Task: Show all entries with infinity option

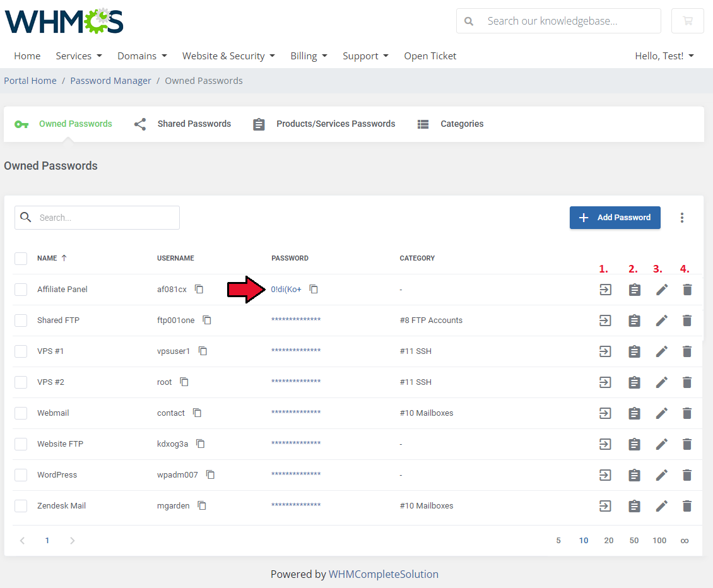Action: [x=685, y=541]
